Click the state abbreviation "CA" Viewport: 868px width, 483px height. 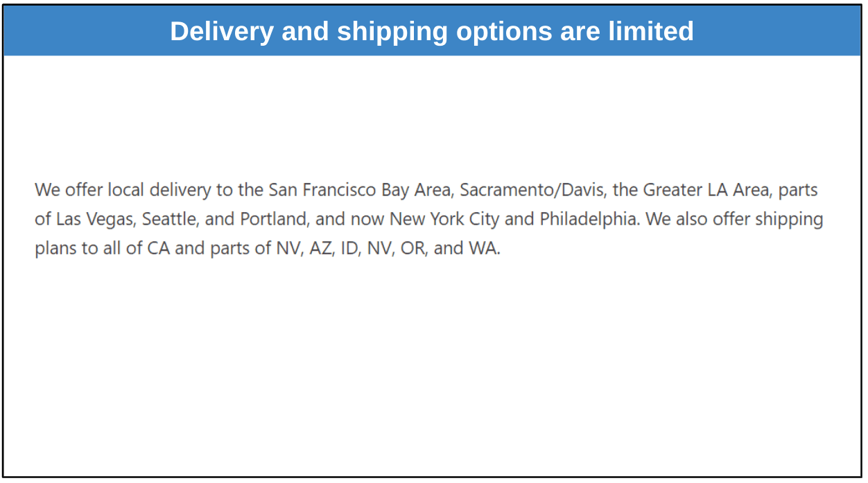click(x=159, y=248)
